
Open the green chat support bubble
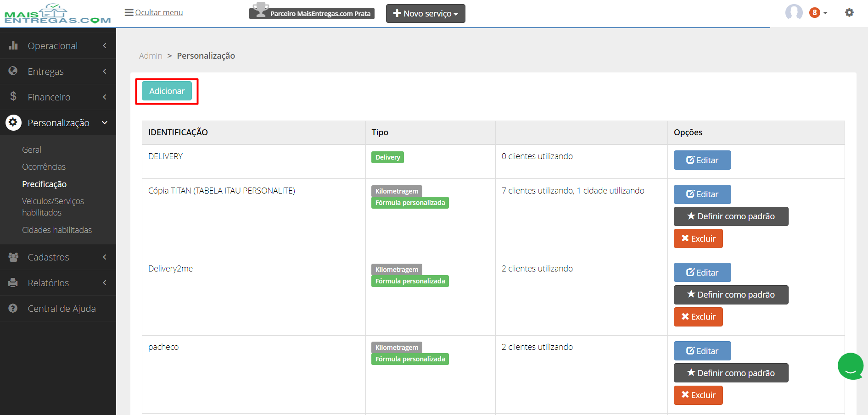[x=851, y=366]
